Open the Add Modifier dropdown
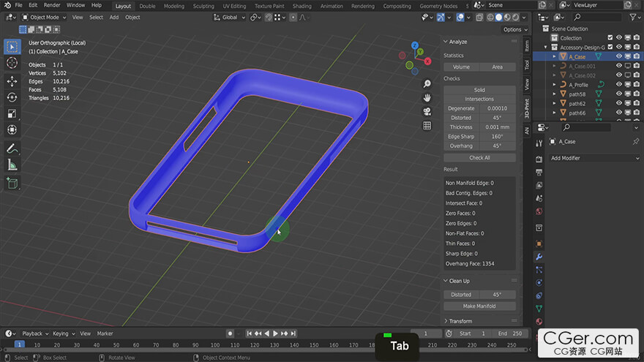 (x=594, y=158)
